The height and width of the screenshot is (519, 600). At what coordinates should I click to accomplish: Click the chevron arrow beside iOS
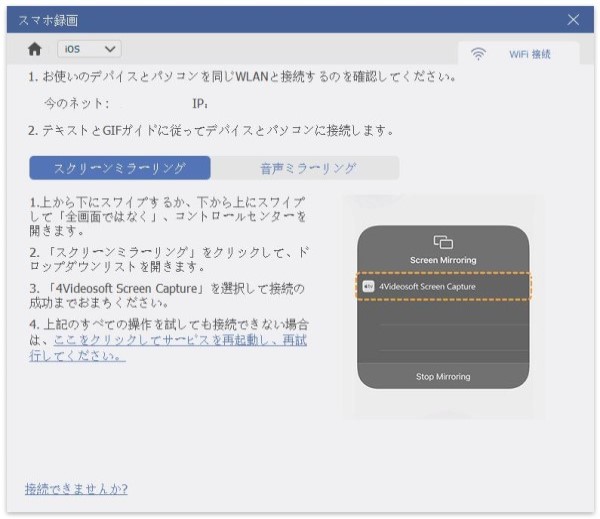pos(110,48)
